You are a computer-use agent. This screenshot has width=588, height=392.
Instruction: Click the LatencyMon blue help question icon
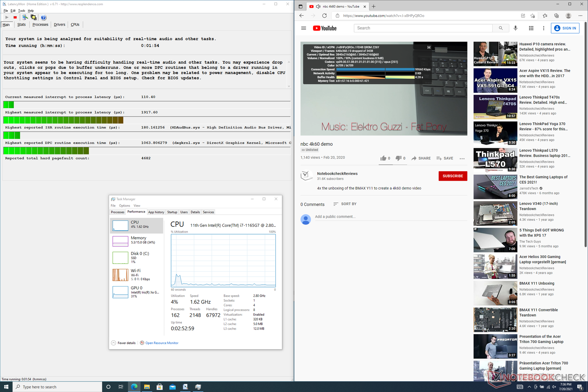click(x=43, y=17)
